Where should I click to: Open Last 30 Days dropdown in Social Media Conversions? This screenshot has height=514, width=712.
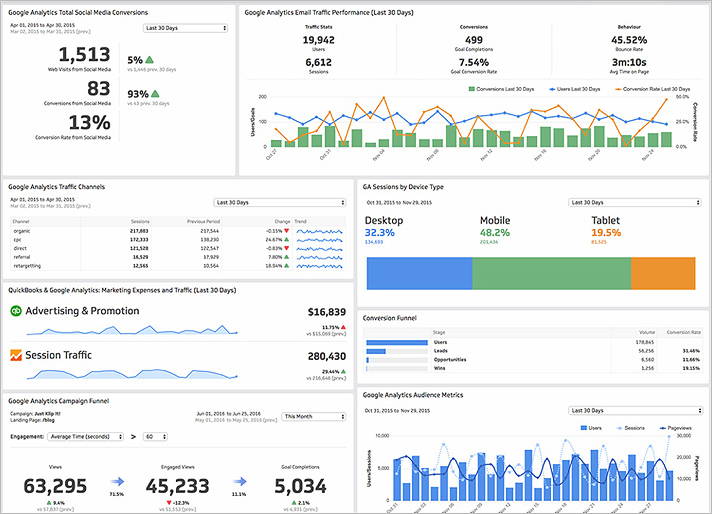[186, 28]
